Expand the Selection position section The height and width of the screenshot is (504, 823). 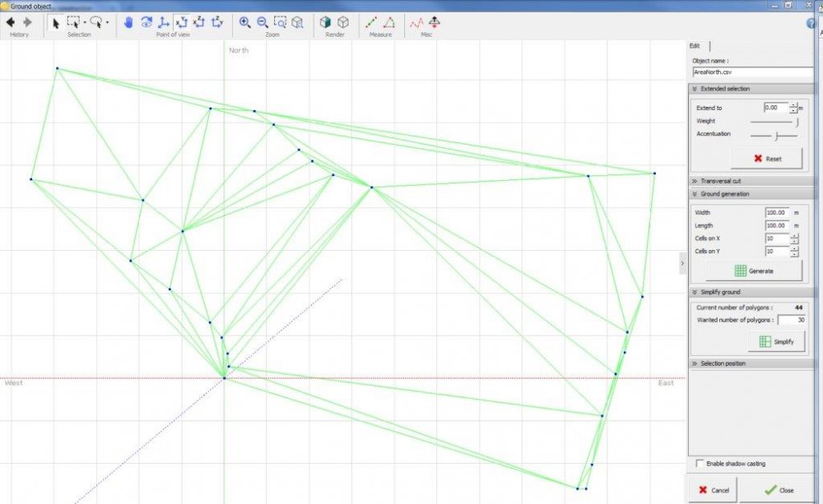(723, 363)
